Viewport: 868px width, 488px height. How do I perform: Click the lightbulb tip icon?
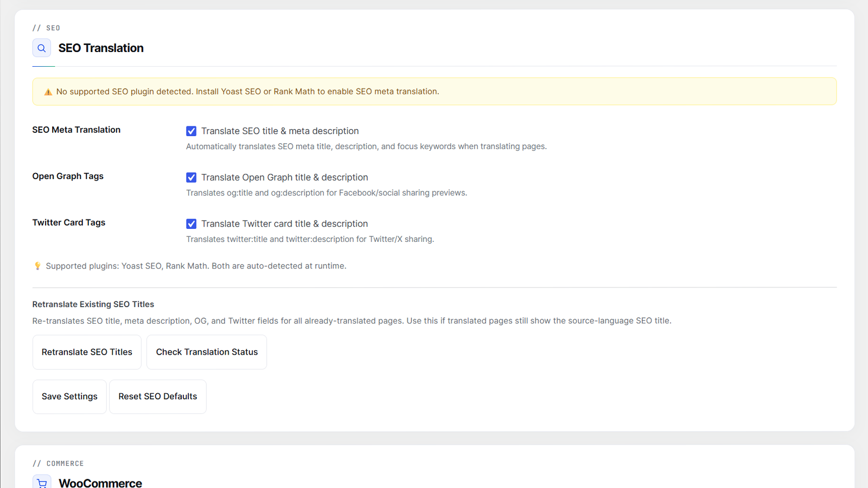[x=37, y=266]
